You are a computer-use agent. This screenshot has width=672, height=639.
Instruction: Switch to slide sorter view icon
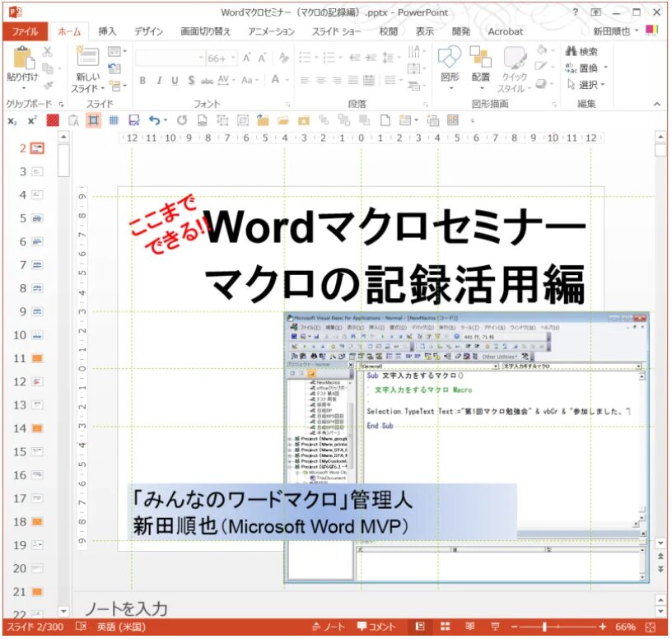pyautogui.click(x=446, y=627)
